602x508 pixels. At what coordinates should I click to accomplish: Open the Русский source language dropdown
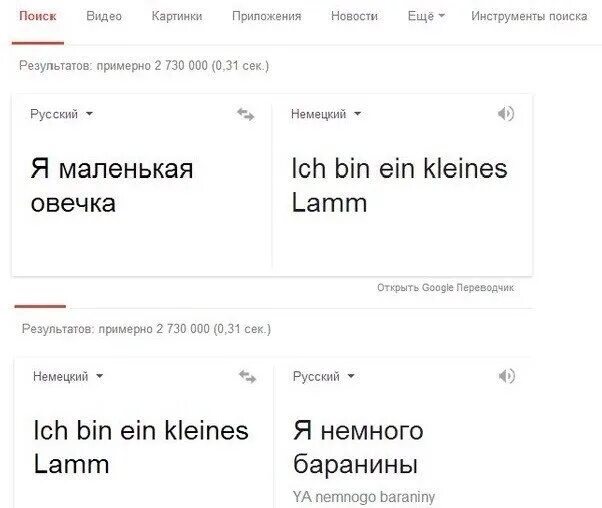point(61,114)
